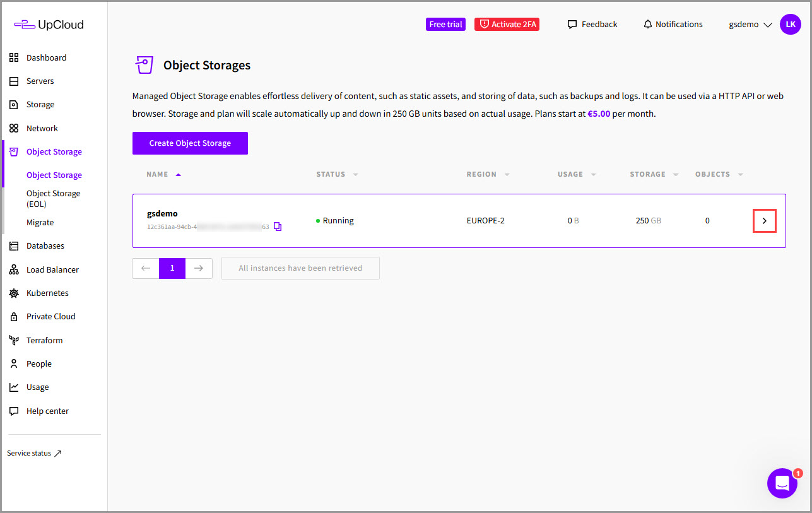Click the Notifications bell icon
The width and height of the screenshot is (812, 513).
click(x=647, y=25)
